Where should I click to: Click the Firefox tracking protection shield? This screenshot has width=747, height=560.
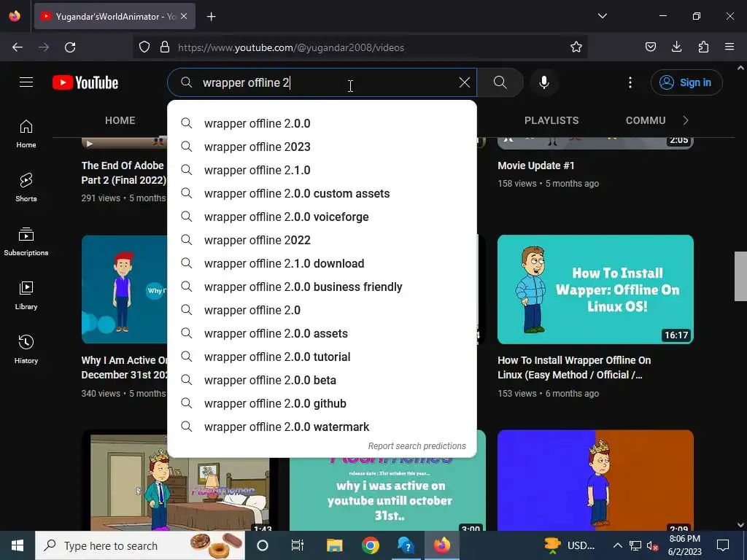coord(144,47)
